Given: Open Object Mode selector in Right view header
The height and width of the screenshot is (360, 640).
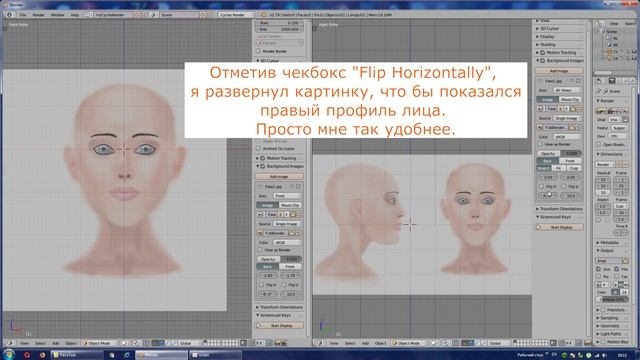Looking at the screenshot, I should [x=409, y=343].
